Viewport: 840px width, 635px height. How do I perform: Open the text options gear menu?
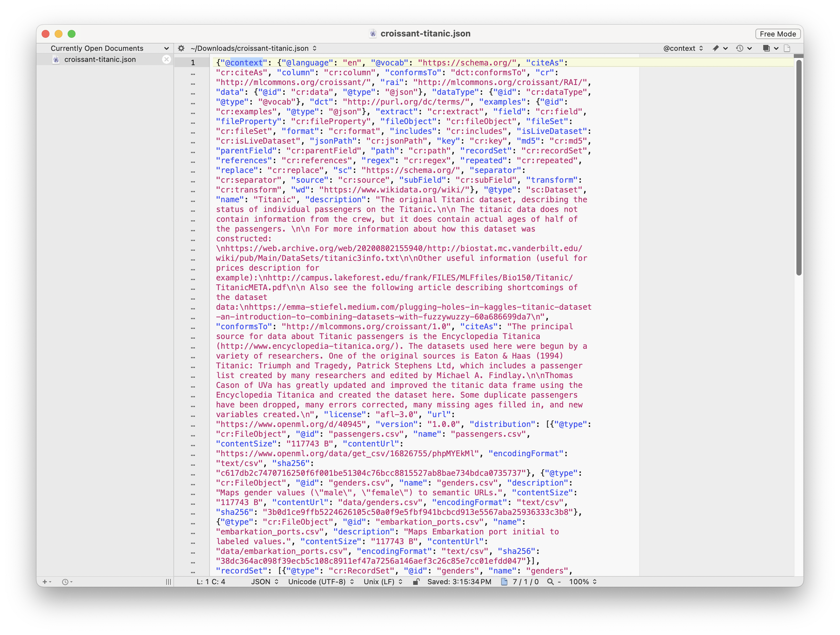point(181,48)
